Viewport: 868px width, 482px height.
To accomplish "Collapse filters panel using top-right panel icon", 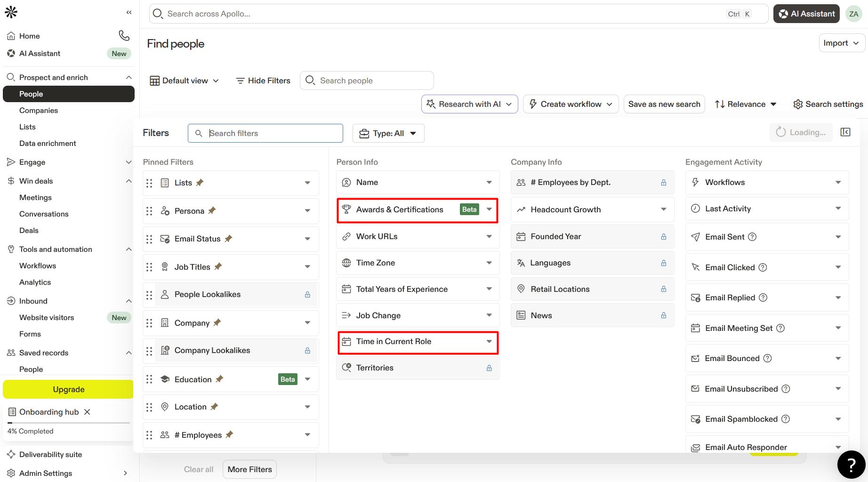I will click(x=845, y=132).
